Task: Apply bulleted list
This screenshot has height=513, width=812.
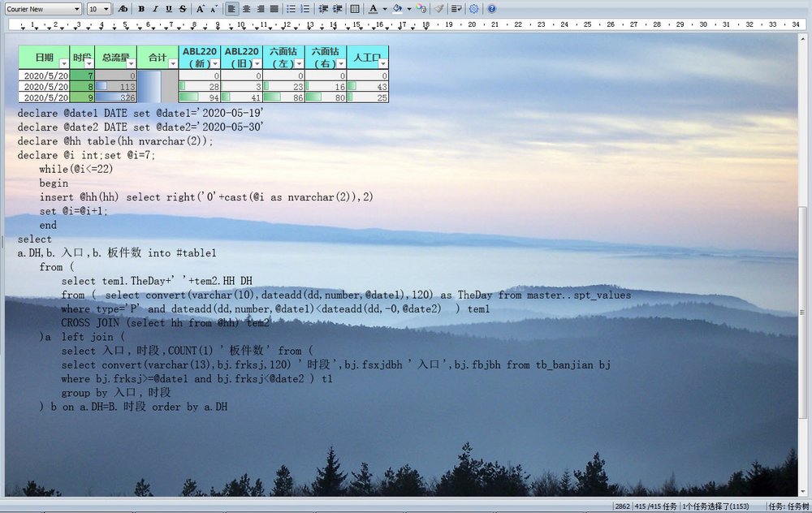Action: 291,9
